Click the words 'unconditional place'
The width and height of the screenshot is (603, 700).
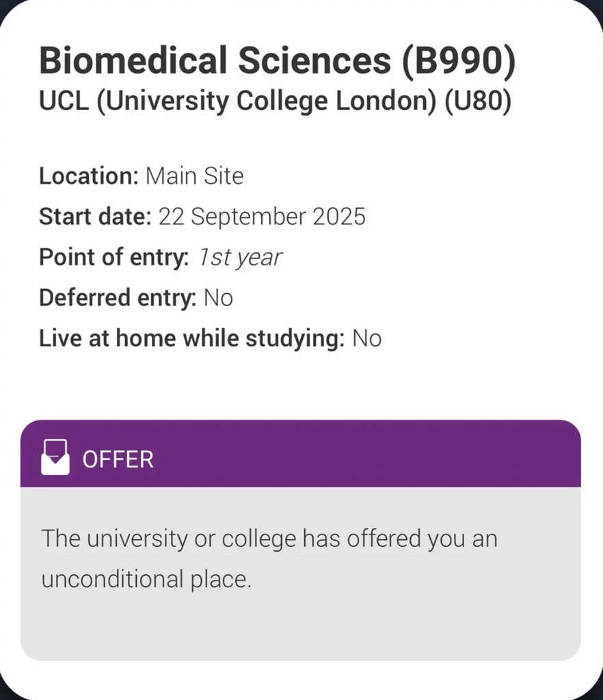click(x=146, y=580)
